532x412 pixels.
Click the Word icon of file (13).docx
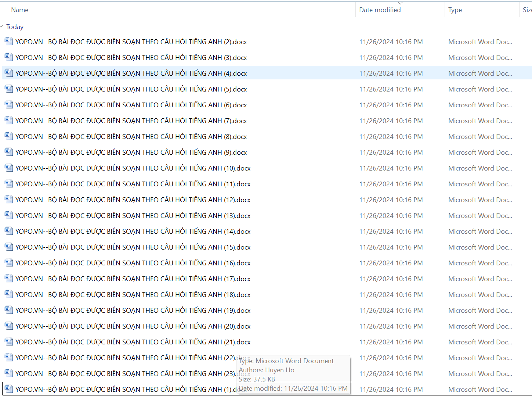point(9,215)
